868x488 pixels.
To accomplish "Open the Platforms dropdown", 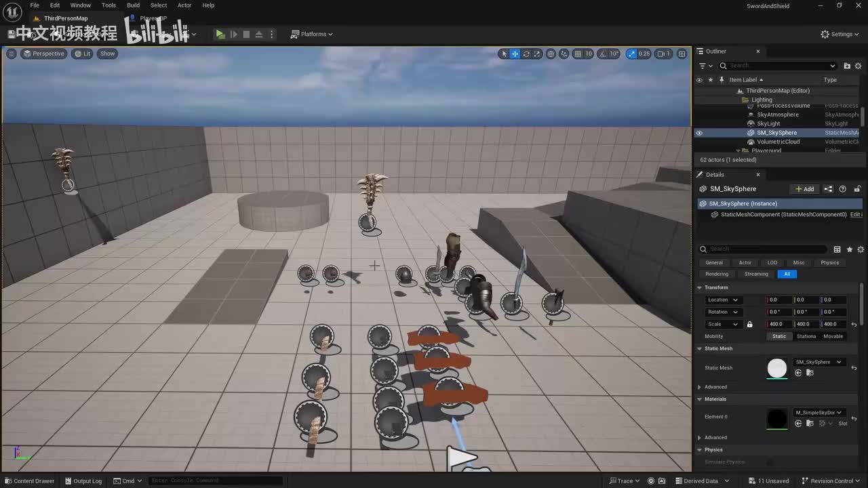I will click(312, 34).
